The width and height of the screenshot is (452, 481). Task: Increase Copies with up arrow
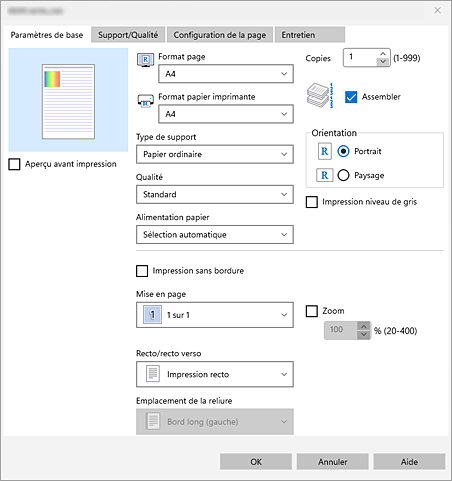(383, 54)
